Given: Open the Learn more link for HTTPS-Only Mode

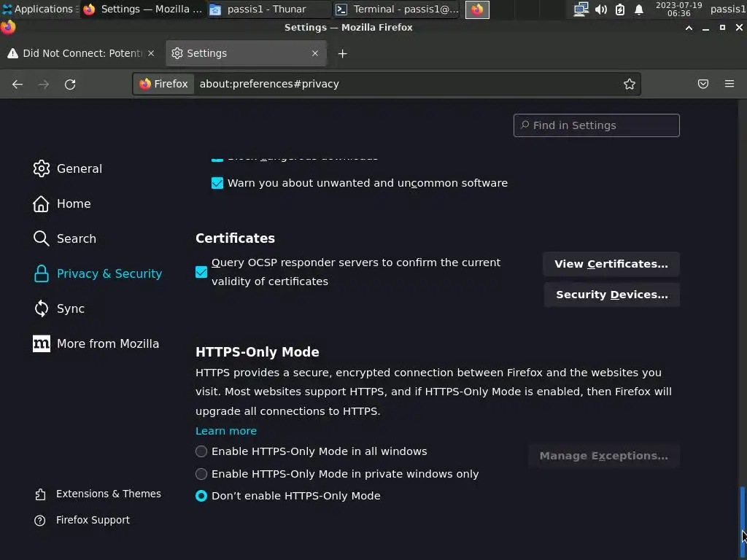Looking at the screenshot, I should (226, 431).
